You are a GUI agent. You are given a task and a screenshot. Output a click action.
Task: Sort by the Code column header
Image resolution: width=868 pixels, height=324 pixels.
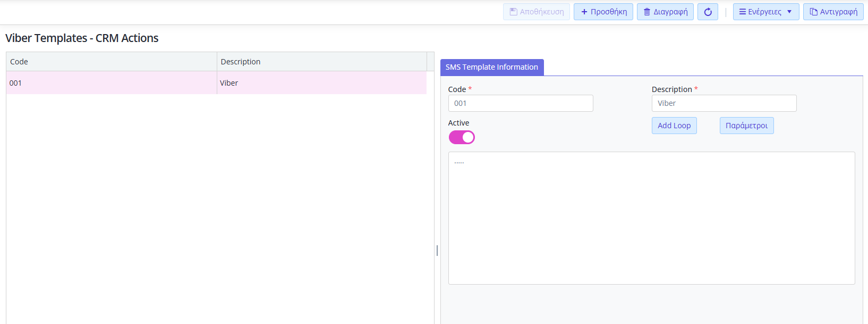(x=112, y=62)
